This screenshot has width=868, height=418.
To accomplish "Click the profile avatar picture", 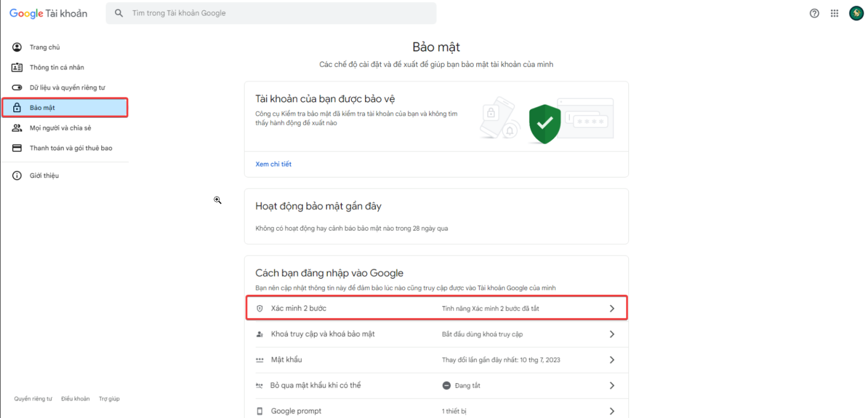I will tap(856, 13).
